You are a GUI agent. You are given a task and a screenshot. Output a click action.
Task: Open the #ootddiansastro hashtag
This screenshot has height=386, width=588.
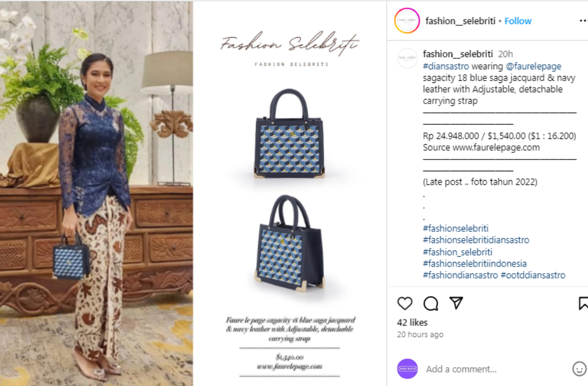pos(533,275)
